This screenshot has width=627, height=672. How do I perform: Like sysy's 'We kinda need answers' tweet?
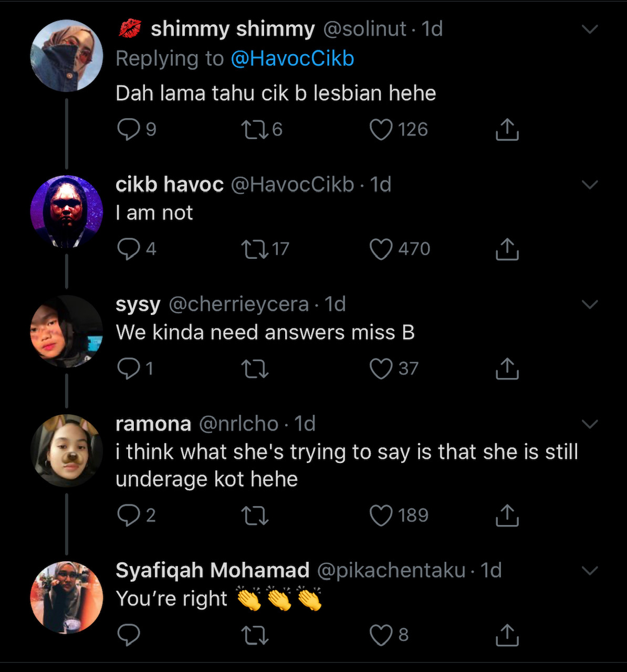coord(381,369)
